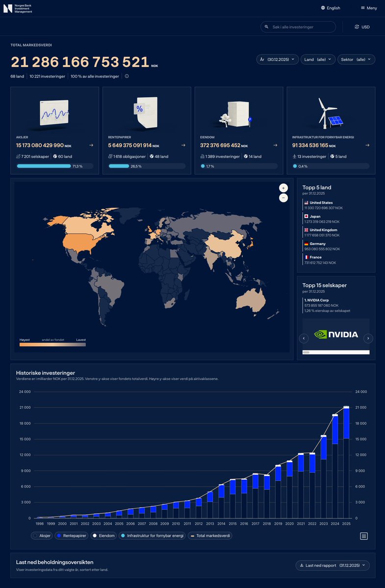This screenshot has height=588, width=385.
Task: Click the color gradient legend bar on map
Action: [x=52, y=344]
